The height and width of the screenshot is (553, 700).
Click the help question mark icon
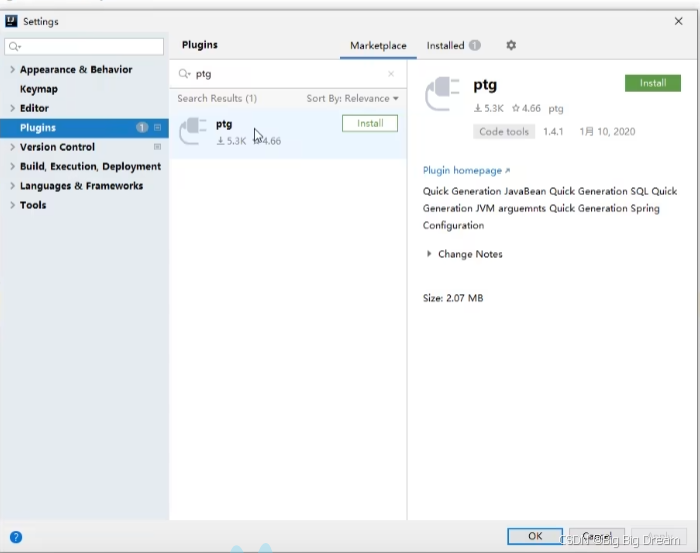point(16,537)
